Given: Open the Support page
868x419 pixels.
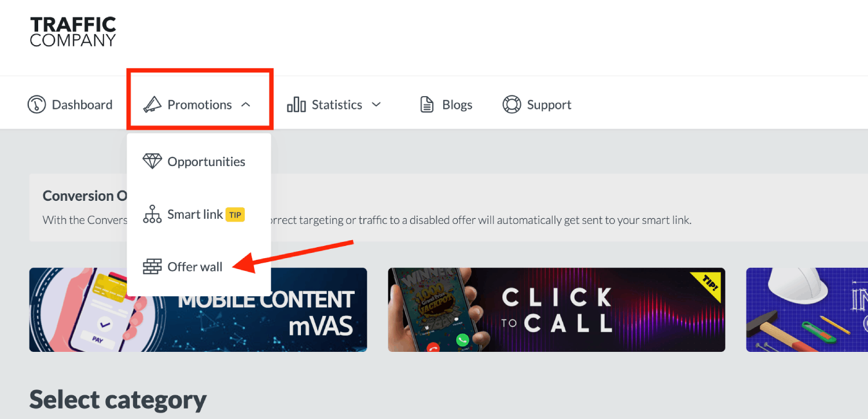Looking at the screenshot, I should point(549,105).
